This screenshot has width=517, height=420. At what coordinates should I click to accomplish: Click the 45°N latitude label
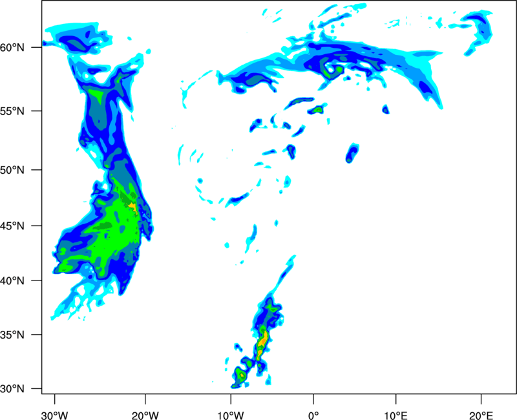(x=12, y=226)
